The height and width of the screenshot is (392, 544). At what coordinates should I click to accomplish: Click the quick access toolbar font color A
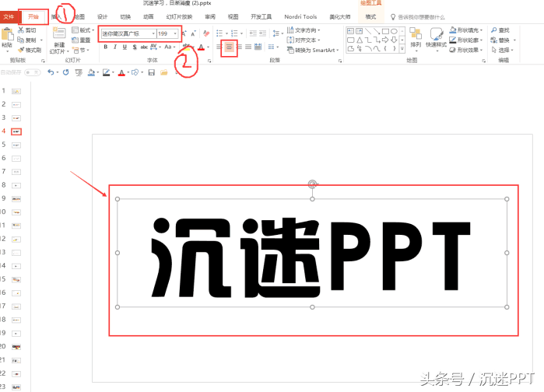[121, 72]
